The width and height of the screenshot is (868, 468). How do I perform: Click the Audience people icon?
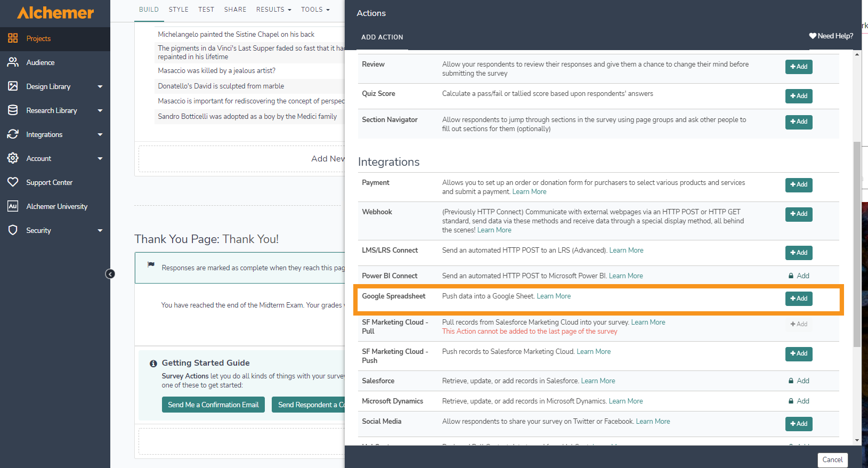13,62
